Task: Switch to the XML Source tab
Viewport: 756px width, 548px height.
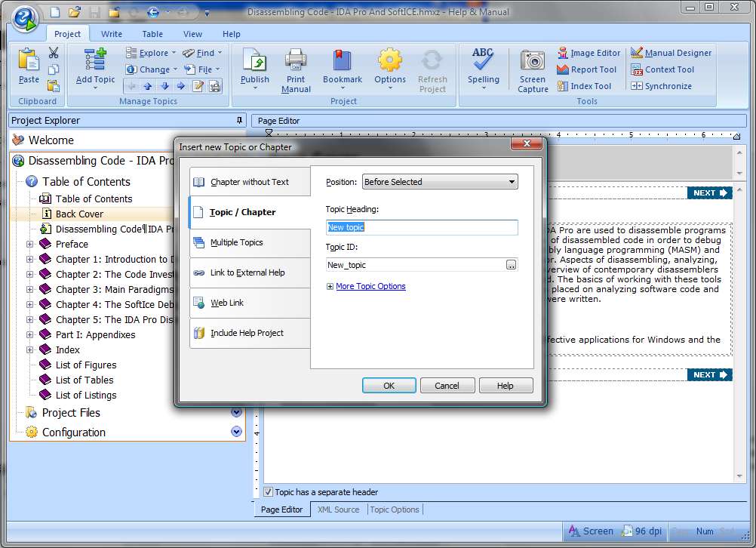Action: point(338,510)
